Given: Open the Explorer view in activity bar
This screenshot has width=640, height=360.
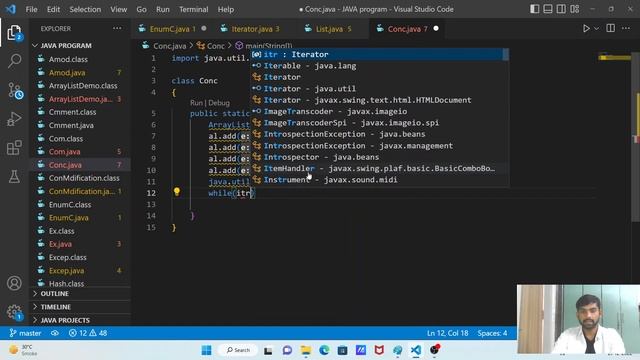Looking at the screenshot, I should (x=14, y=33).
